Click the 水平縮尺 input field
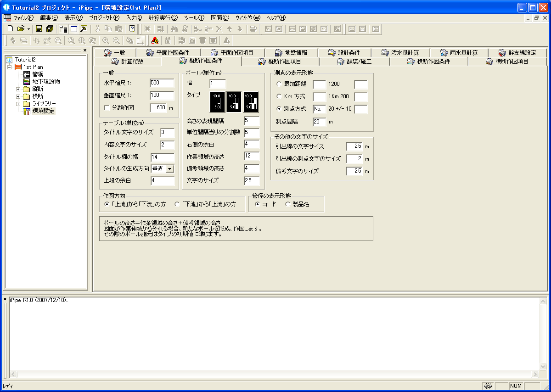The image size is (551, 392). point(162,83)
